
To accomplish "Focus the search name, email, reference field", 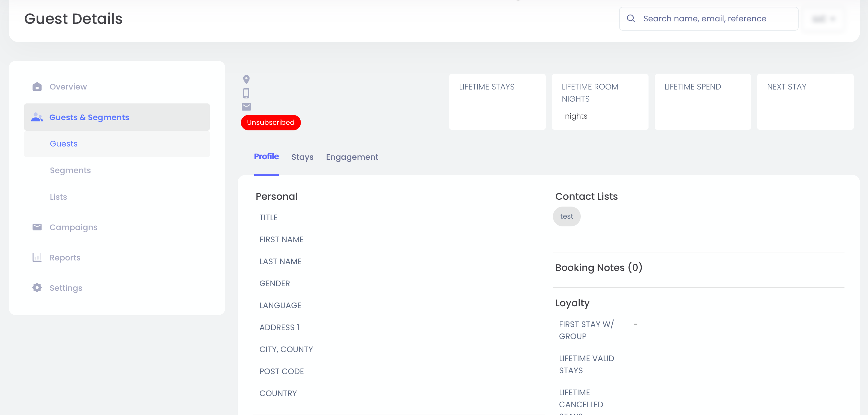I will coord(714,19).
